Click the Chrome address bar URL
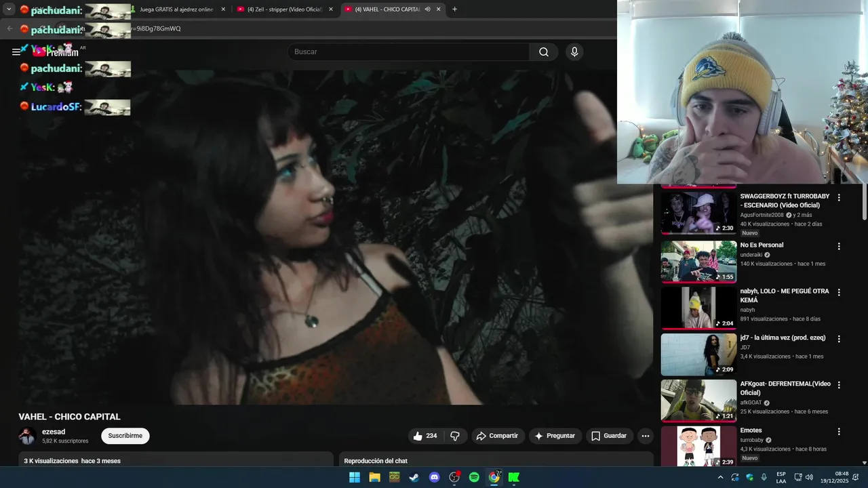The height and width of the screenshot is (488, 868). tap(156, 28)
